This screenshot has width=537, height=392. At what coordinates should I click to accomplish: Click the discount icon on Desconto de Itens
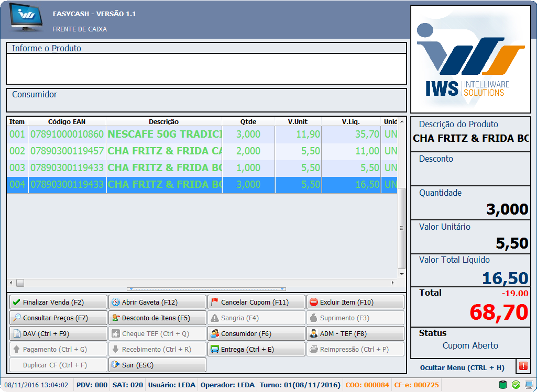(x=115, y=318)
